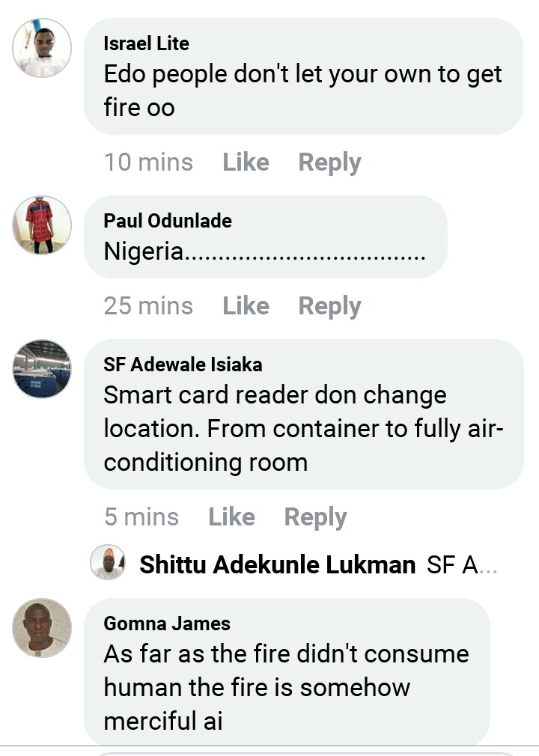This screenshot has width=539, height=756.
Task: Open Gomna James's profile picture
Action: (42, 627)
